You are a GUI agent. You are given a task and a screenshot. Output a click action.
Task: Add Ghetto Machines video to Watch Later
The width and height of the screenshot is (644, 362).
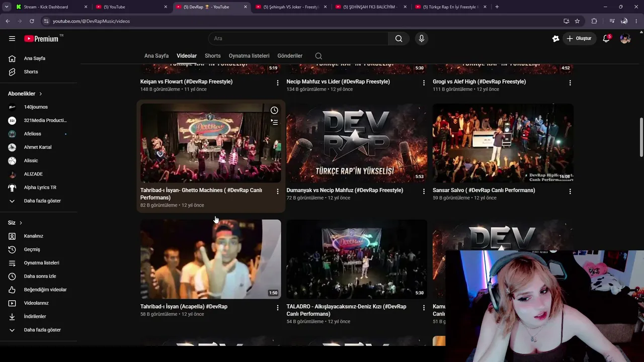pyautogui.click(x=274, y=110)
